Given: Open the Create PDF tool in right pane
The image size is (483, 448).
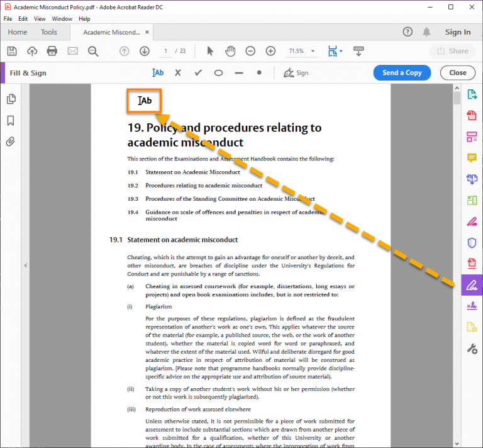Looking at the screenshot, I should pos(472,116).
